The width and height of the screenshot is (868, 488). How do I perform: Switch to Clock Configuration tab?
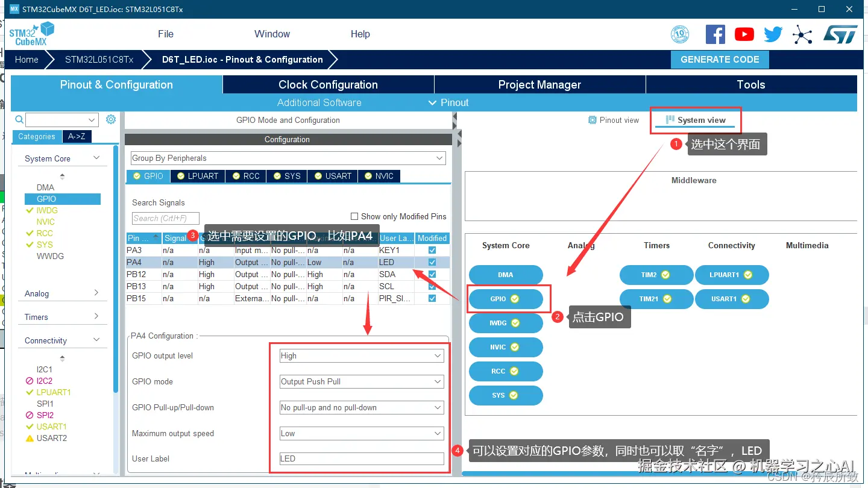[328, 84]
